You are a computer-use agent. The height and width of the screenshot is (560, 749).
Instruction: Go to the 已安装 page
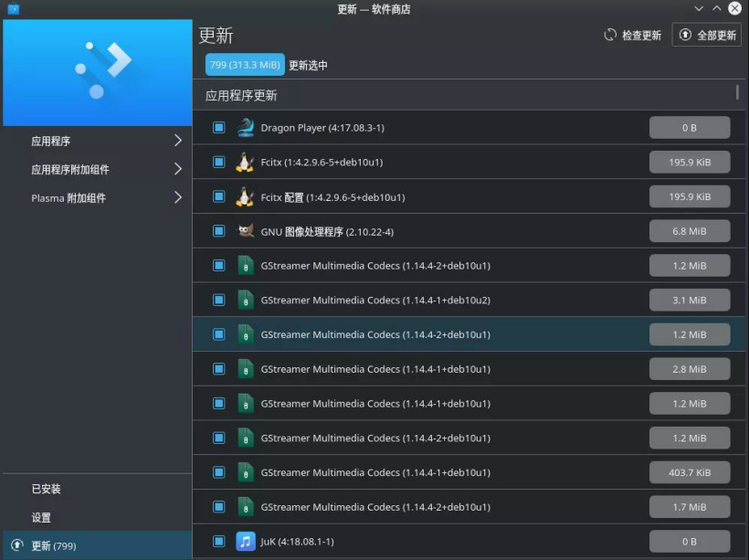(x=98, y=489)
